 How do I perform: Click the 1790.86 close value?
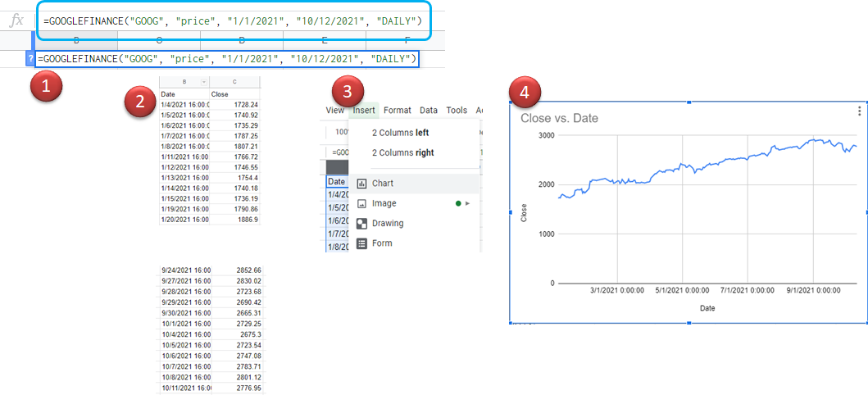click(x=247, y=209)
